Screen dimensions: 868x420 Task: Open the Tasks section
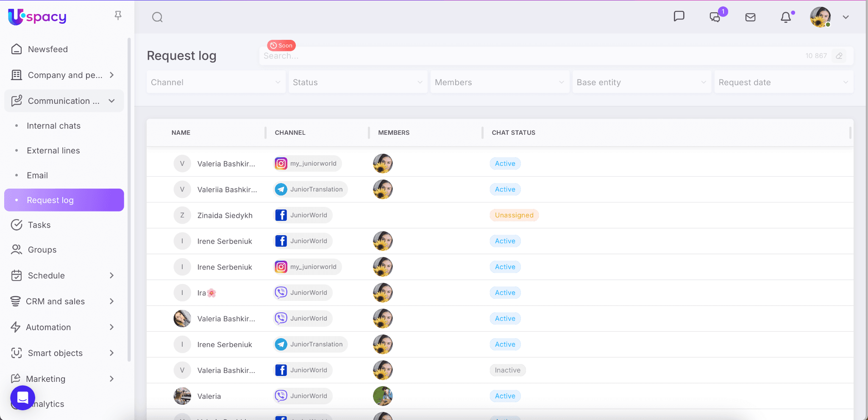coord(39,225)
